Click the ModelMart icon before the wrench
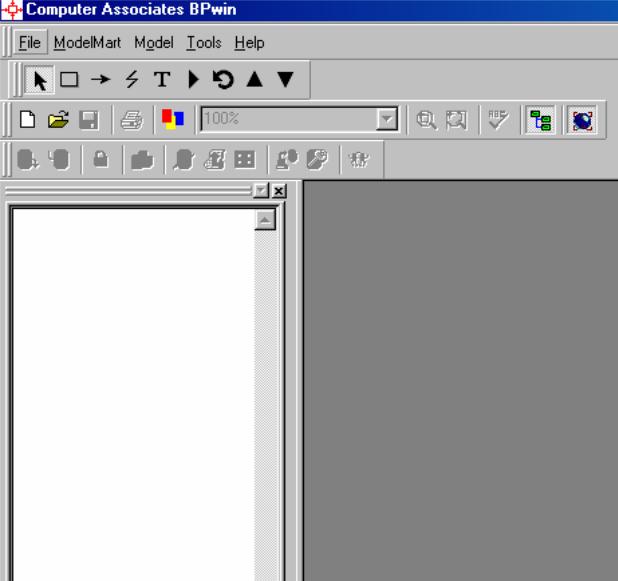The width and height of the screenshot is (618, 581). (287, 160)
